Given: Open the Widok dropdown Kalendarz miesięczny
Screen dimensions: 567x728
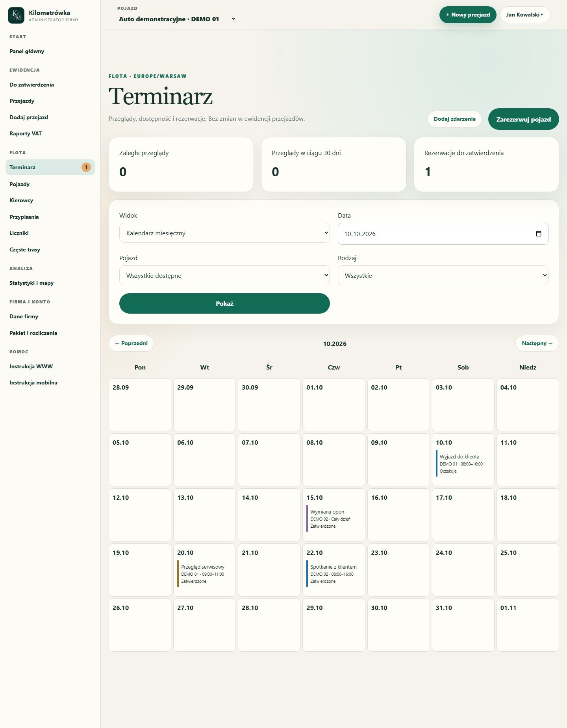Looking at the screenshot, I should [224, 233].
